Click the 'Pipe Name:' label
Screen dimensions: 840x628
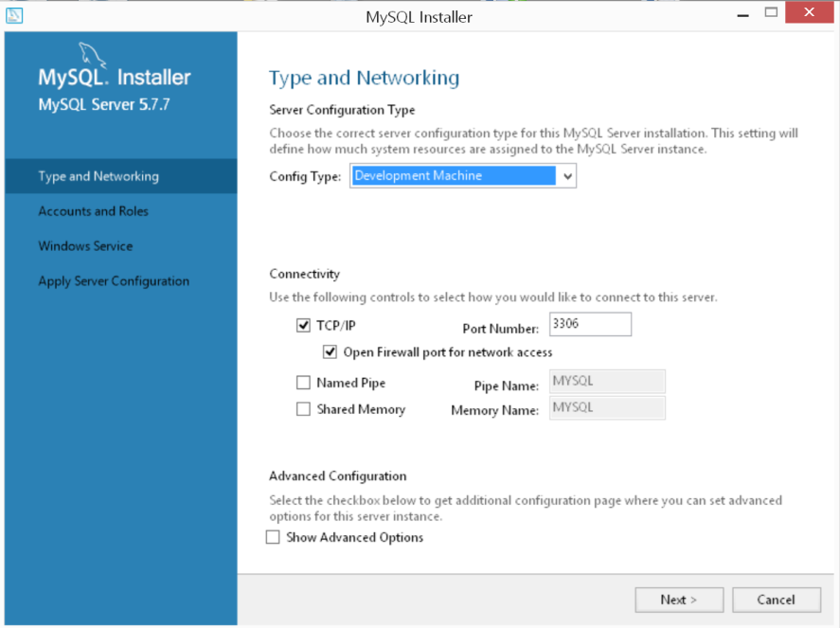[507, 386]
